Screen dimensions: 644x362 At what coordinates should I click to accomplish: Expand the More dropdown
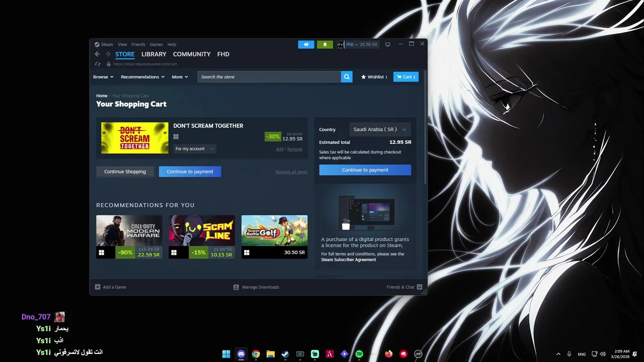click(x=180, y=77)
